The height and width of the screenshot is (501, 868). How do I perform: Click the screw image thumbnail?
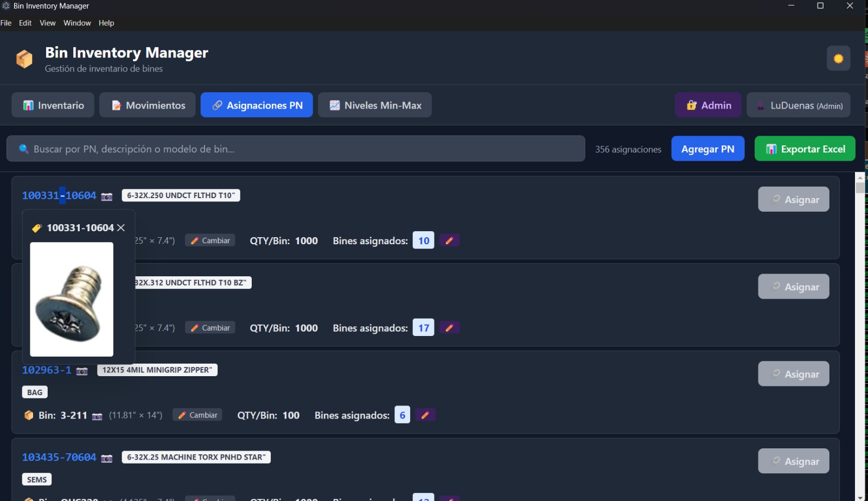72,299
